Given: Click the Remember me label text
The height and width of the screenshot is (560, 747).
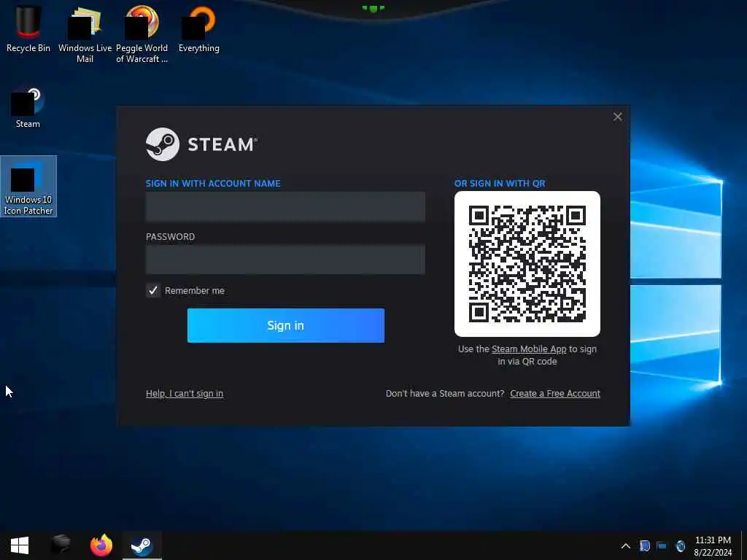Looking at the screenshot, I should pyautogui.click(x=194, y=290).
